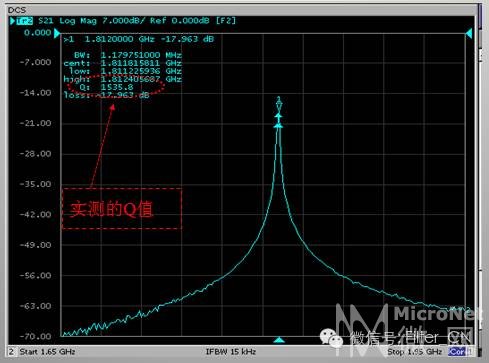Click the Cor correction status indicator

[457, 351]
